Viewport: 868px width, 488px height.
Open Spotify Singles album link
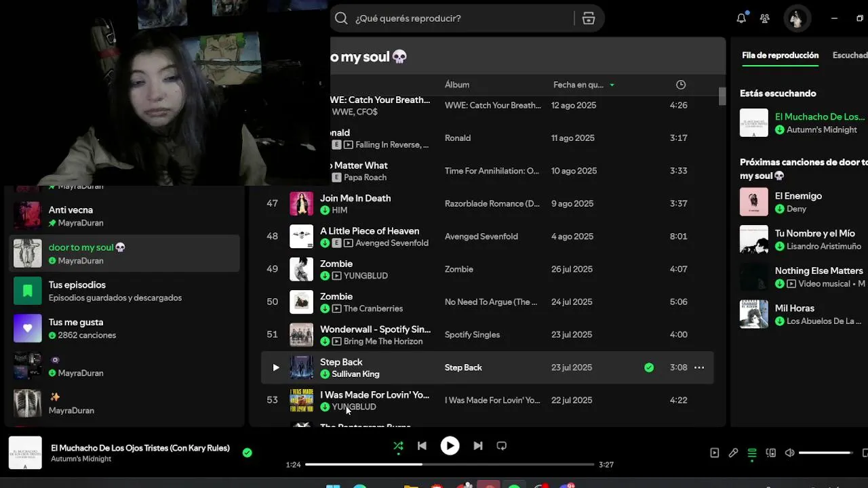[472, 334]
